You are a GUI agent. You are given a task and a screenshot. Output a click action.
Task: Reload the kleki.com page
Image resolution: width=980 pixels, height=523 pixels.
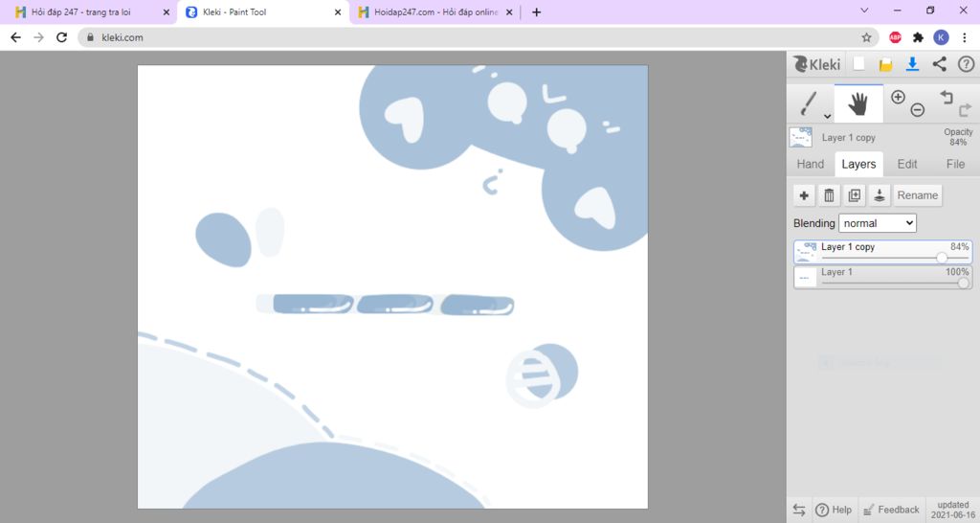[x=62, y=37]
